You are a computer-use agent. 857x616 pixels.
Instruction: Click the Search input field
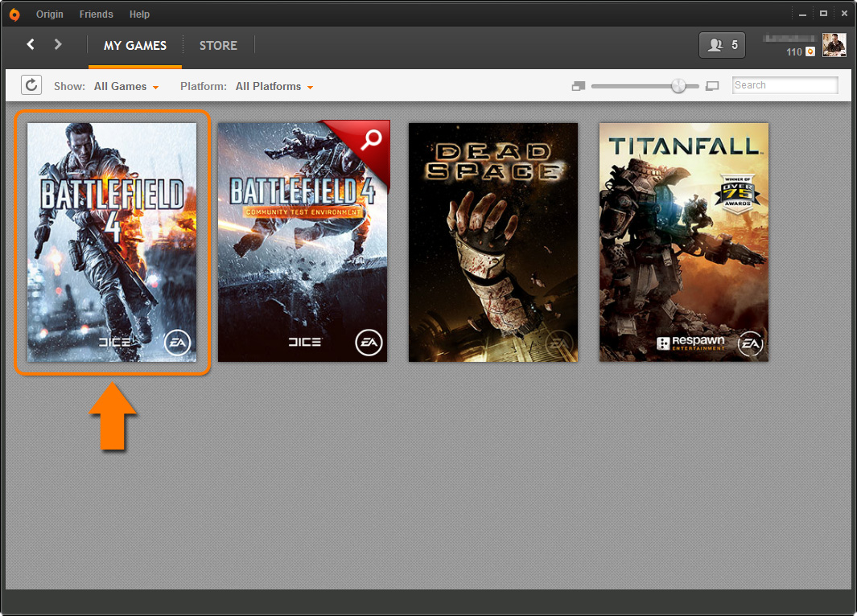[x=785, y=85]
